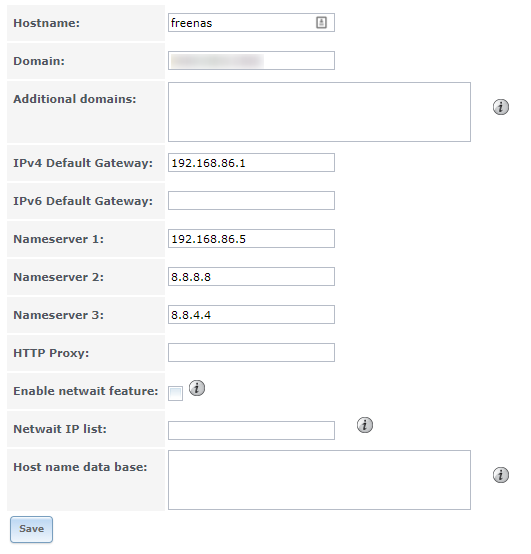Click the Hostname label text
Screen dimensions: 531x554
(x=47, y=23)
